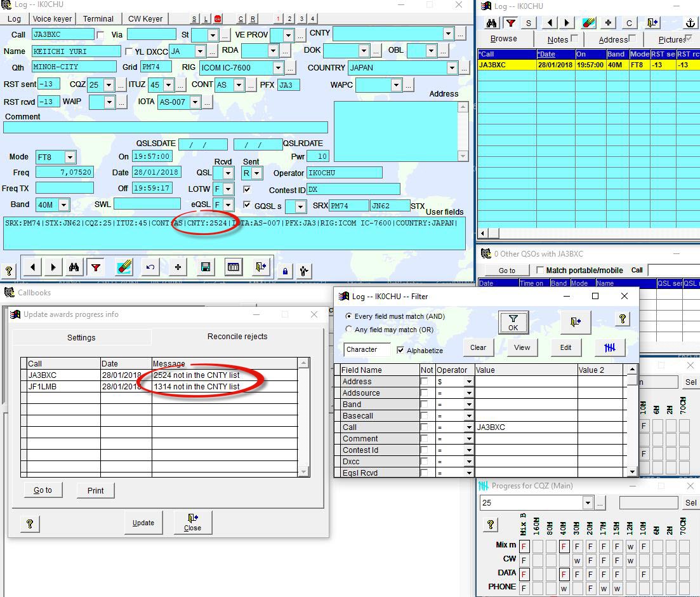This screenshot has width=700, height=597.
Task: Click Clear button in Filter window
Action: [478, 347]
